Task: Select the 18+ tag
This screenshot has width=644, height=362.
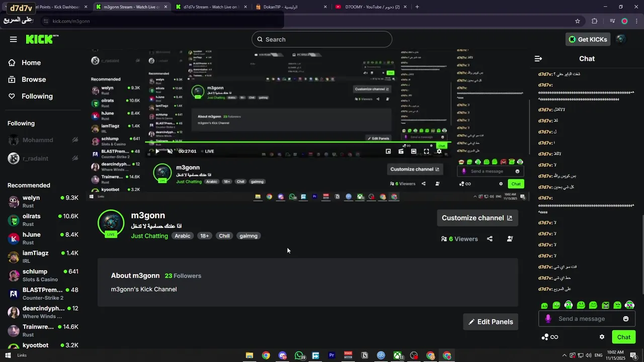Action: pos(204,236)
